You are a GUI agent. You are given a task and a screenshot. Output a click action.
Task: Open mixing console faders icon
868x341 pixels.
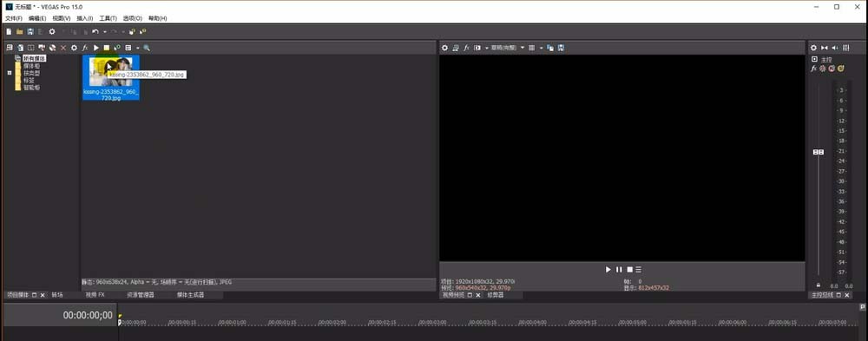pos(845,49)
